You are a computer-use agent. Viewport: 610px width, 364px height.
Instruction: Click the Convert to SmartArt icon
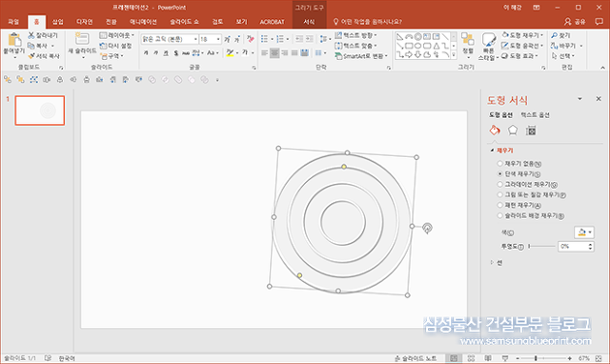[x=339, y=56]
